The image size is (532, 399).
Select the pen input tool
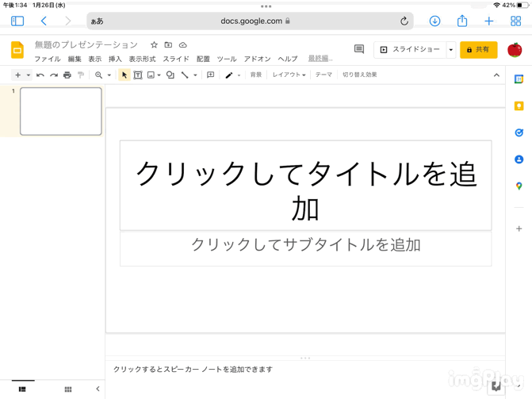click(x=229, y=75)
